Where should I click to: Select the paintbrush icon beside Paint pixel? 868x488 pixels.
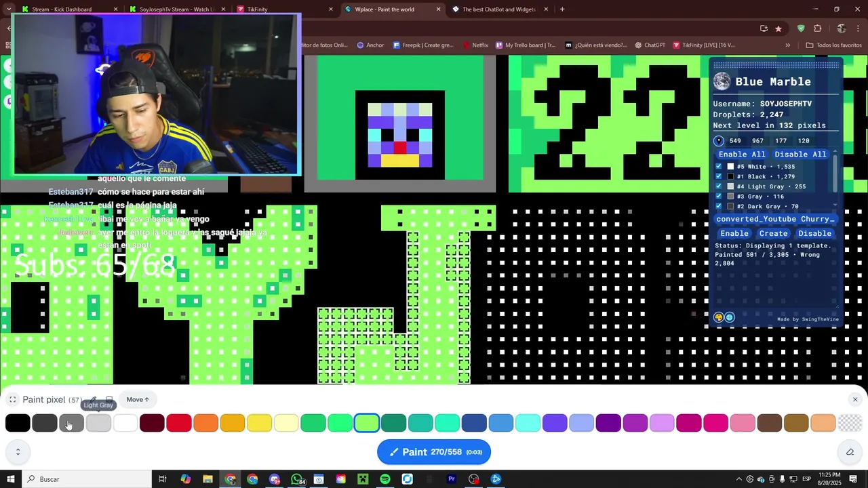pyautogui.click(x=94, y=400)
